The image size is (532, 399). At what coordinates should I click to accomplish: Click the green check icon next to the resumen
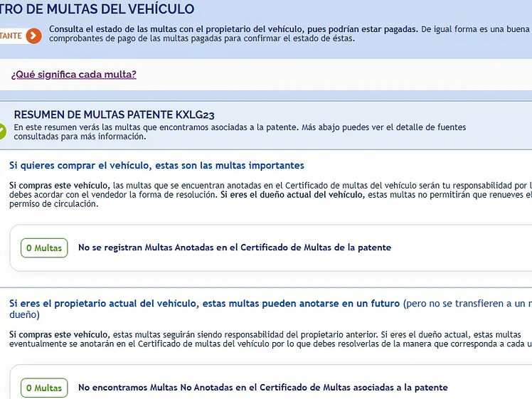(2, 132)
